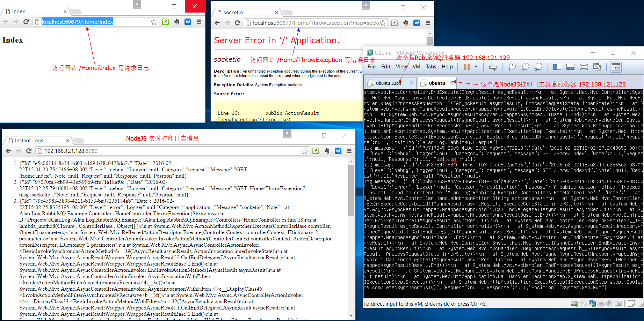Toggle the VMware console view button
The width and height of the screenshot is (644, 321).
click(616, 67)
